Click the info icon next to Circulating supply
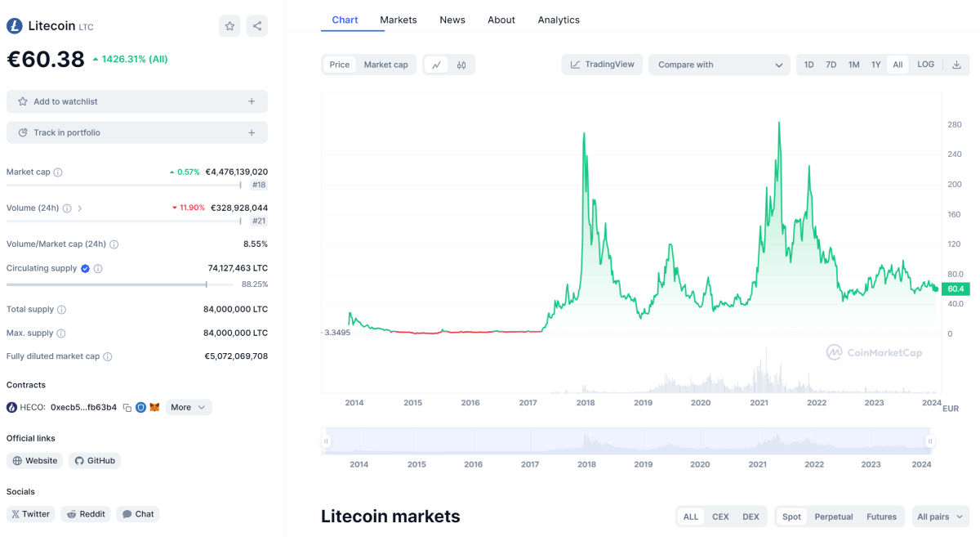 click(98, 268)
